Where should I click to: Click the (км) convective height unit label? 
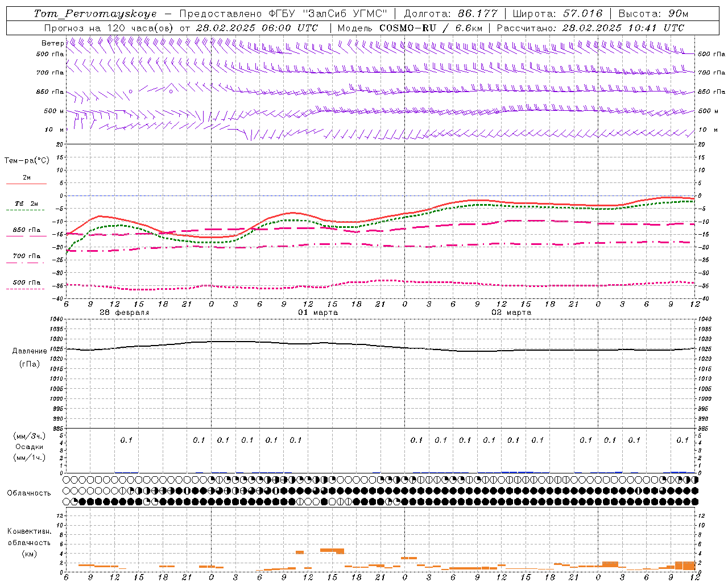[30, 553]
